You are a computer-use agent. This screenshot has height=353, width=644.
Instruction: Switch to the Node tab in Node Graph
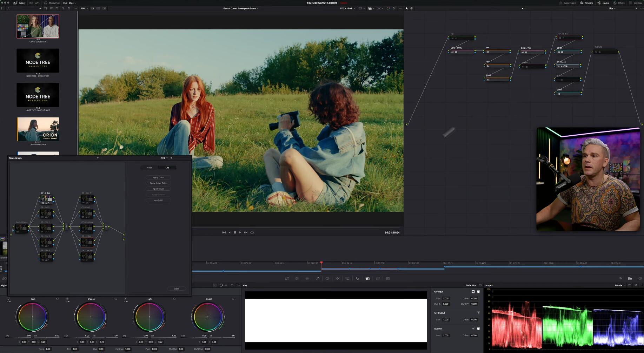click(150, 168)
